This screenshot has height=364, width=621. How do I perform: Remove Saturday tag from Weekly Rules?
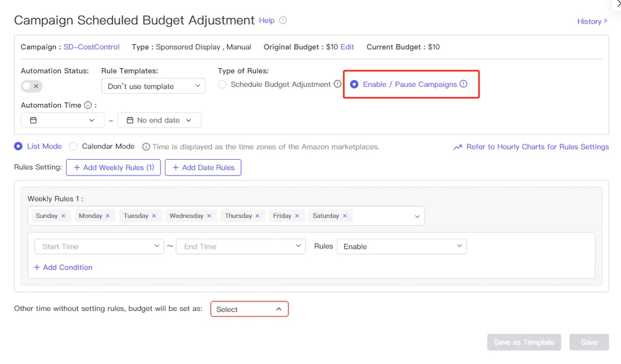point(345,216)
